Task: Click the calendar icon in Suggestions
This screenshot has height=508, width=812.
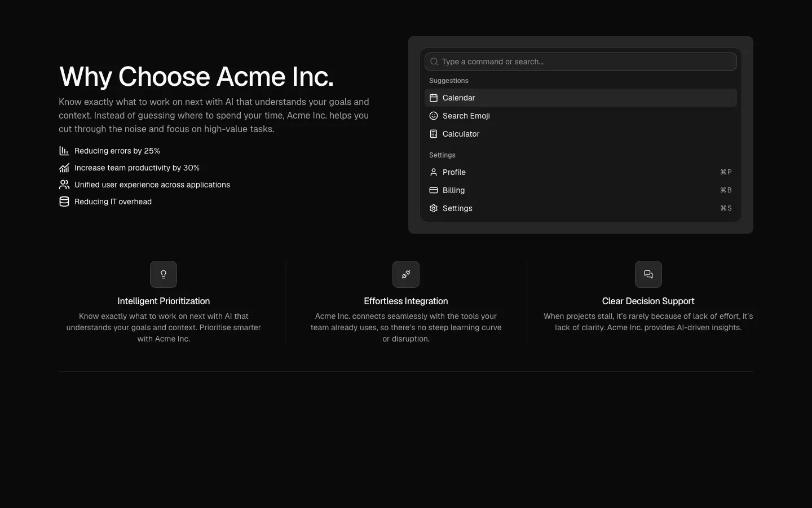Action: [434, 98]
